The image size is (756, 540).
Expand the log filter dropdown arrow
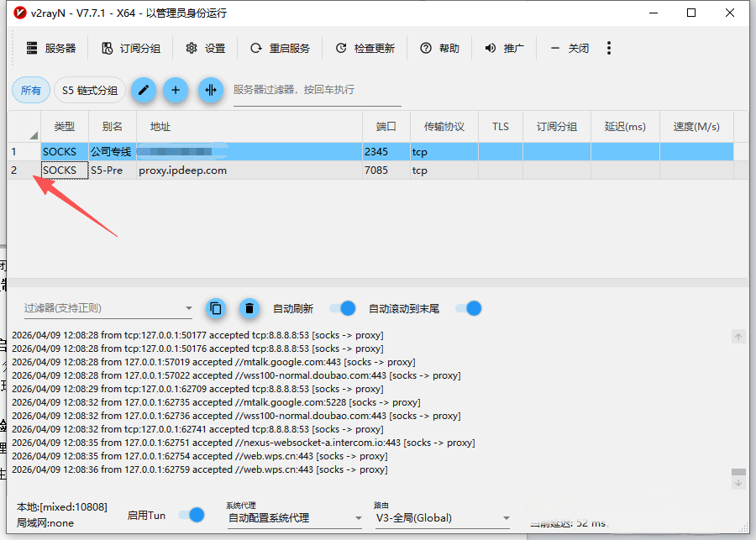pyautogui.click(x=190, y=309)
